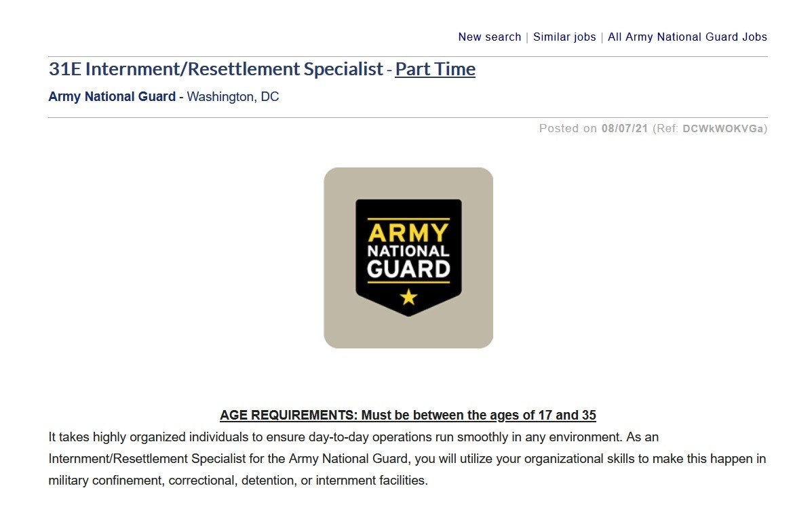Click the posted date 08/07/21
Screen dimensions: 812x505
[624, 128]
